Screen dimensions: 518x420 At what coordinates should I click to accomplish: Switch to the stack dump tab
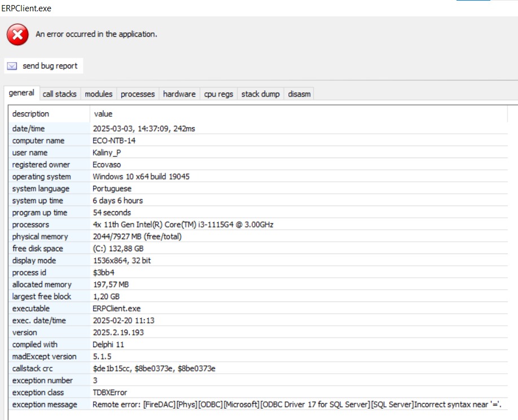coord(260,94)
